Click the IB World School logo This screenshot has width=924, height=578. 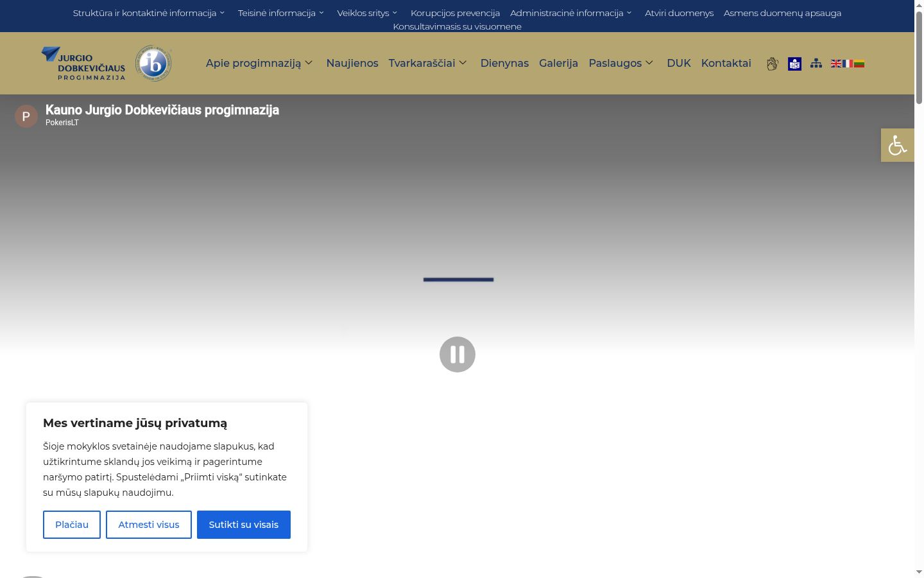[153, 63]
